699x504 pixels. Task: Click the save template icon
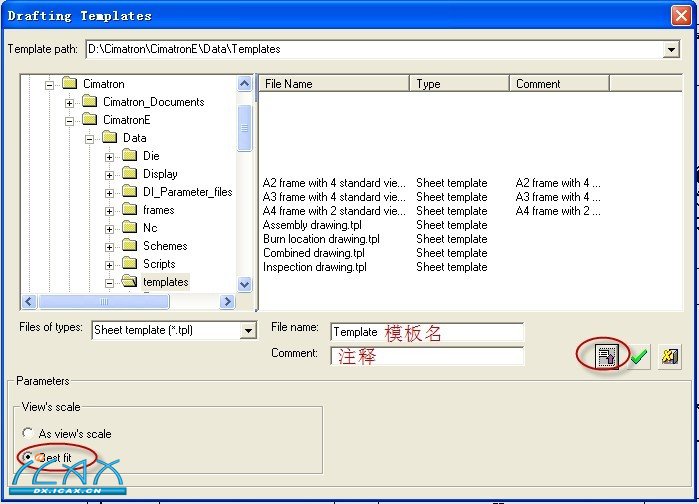[606, 356]
